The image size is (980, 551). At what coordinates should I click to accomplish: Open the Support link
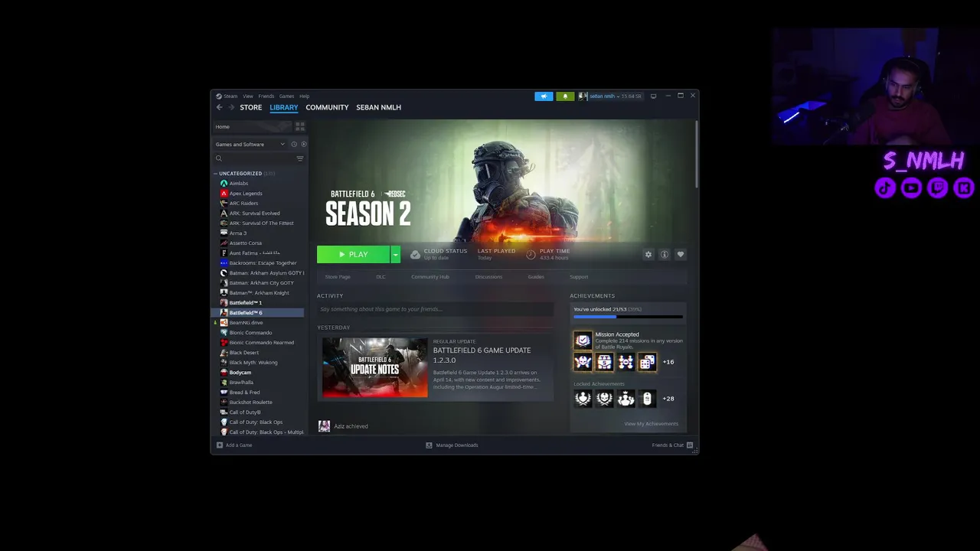579,277
